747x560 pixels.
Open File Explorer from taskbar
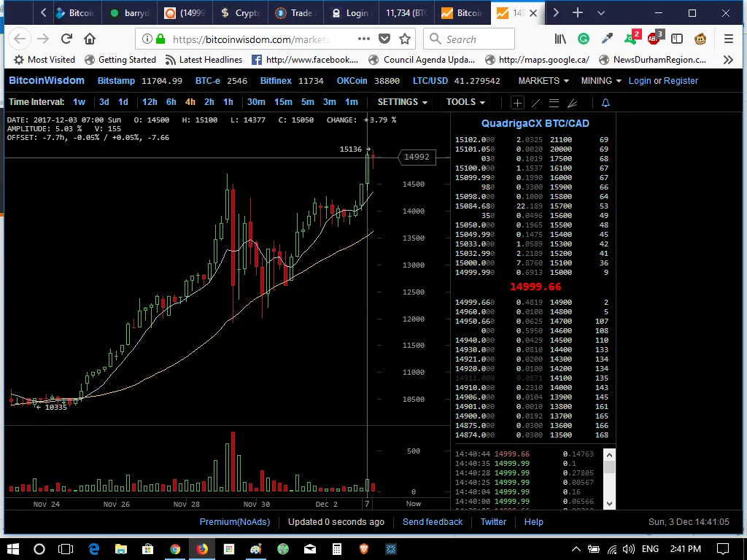(121, 548)
